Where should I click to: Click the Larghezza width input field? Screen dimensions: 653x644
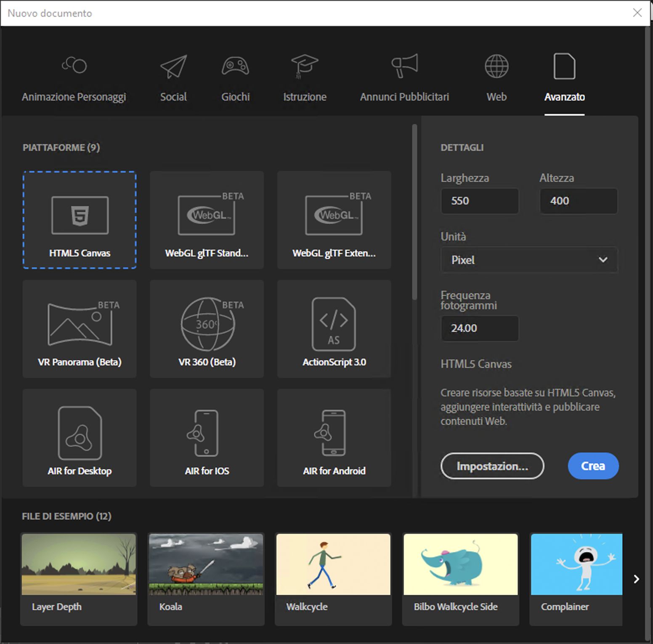[480, 201]
